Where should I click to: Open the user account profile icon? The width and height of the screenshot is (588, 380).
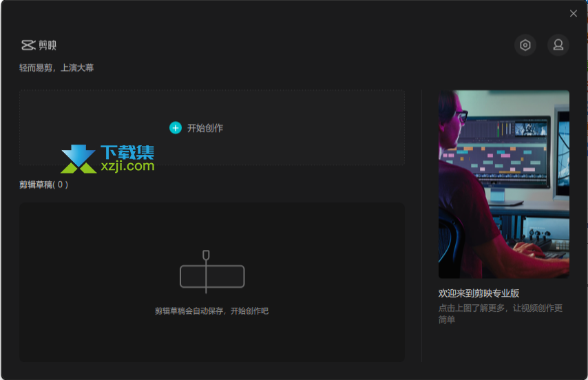558,45
